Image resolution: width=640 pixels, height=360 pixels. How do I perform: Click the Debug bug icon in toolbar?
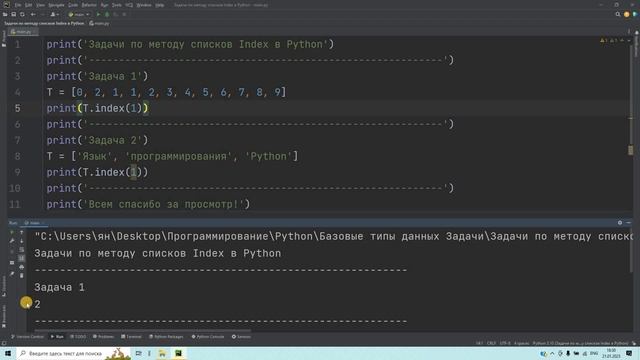click(x=107, y=14)
